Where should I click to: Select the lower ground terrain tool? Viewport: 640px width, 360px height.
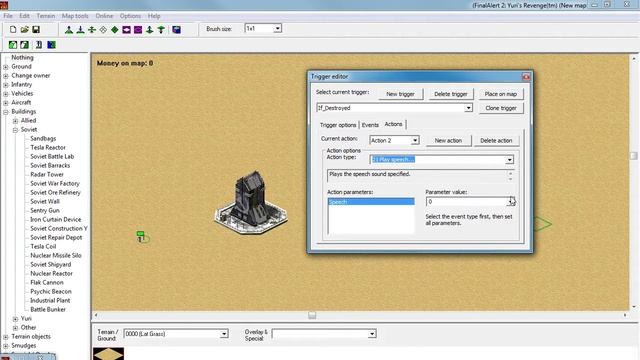coord(80,29)
